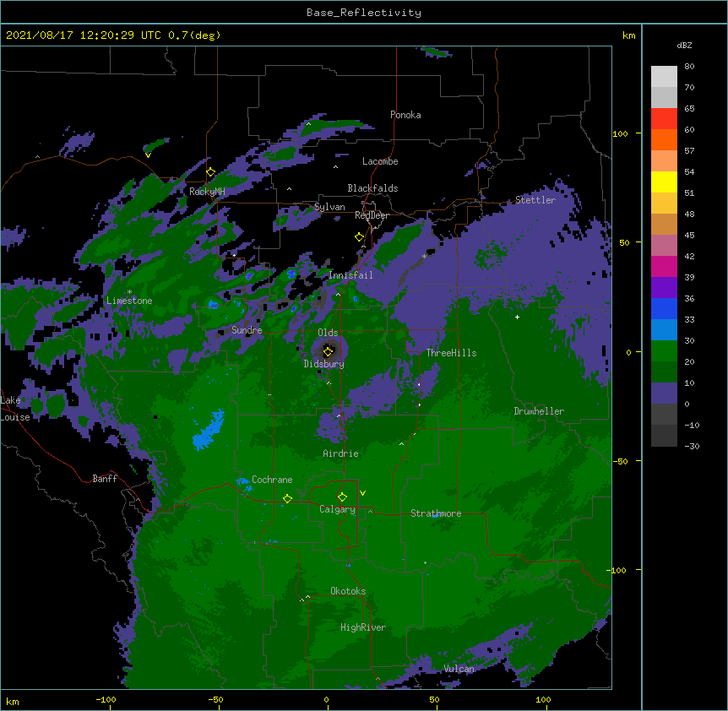Screen dimensions: 728x711
Task: Click the 0 tick on bottom horizontal axis
Action: [x=326, y=699]
